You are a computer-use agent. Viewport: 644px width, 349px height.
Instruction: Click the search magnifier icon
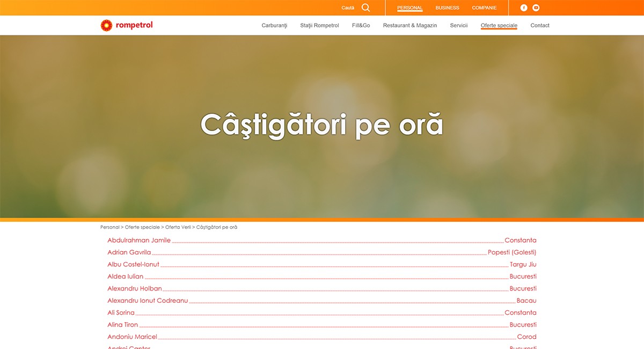tap(365, 8)
